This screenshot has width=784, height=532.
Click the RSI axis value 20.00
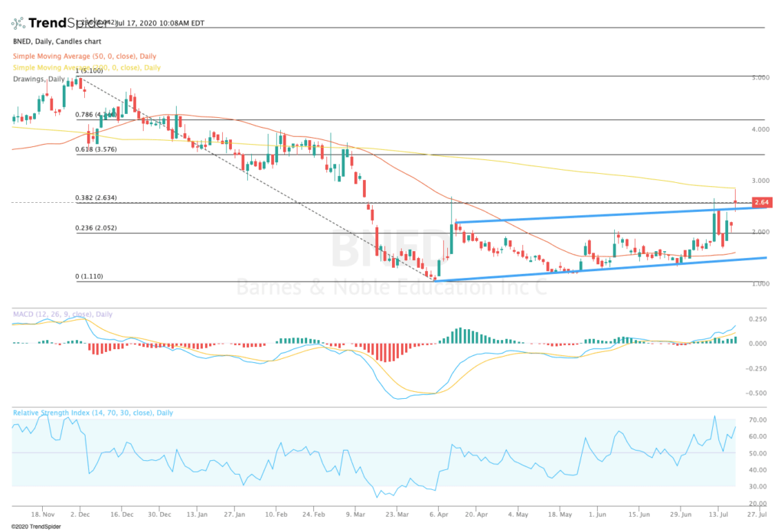pyautogui.click(x=757, y=504)
